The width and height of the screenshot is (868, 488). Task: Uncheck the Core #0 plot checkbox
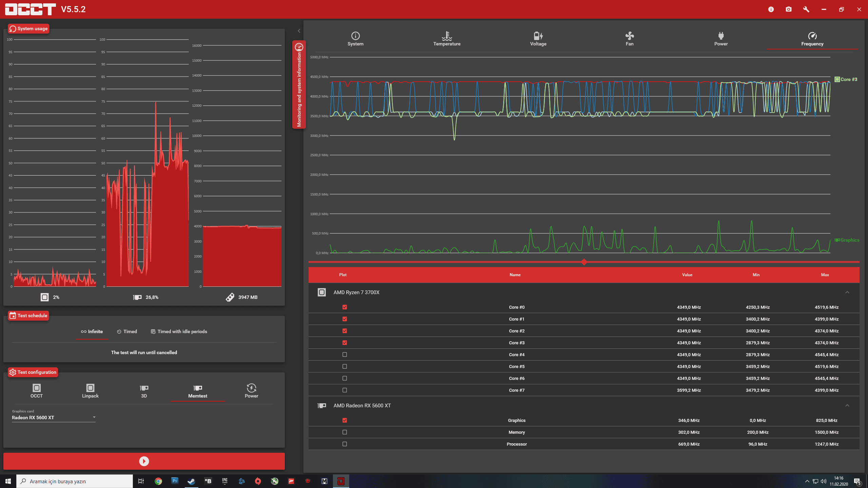(344, 307)
